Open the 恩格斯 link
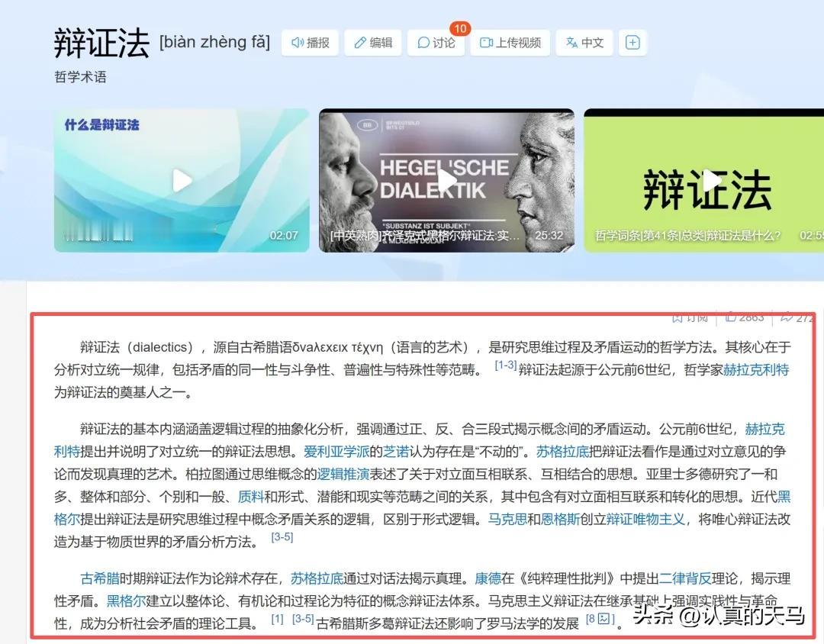Viewport: 824px width, 644px height. (x=560, y=520)
